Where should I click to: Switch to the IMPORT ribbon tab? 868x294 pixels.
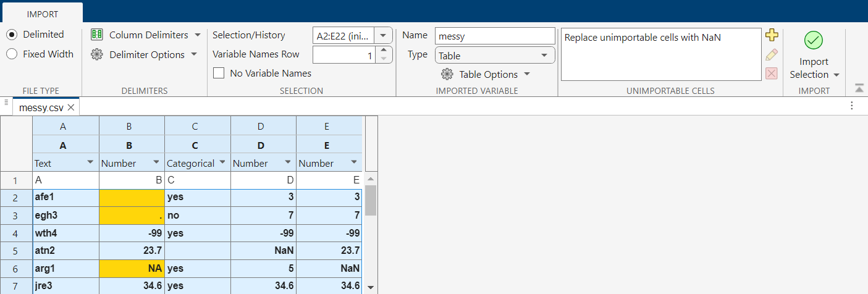click(42, 14)
